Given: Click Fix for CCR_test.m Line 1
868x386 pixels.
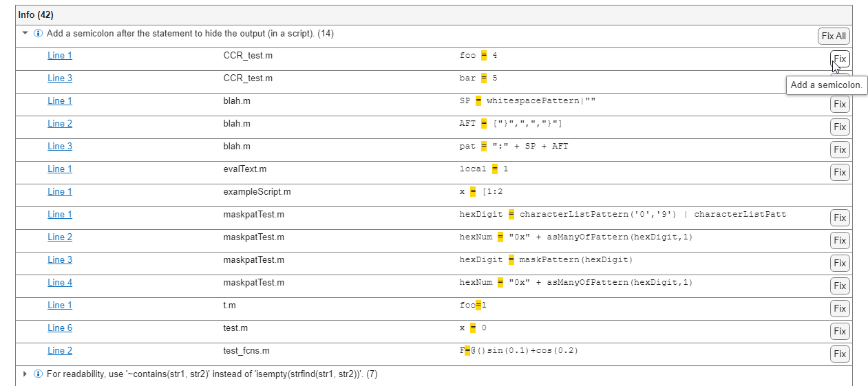Looking at the screenshot, I should [839, 59].
